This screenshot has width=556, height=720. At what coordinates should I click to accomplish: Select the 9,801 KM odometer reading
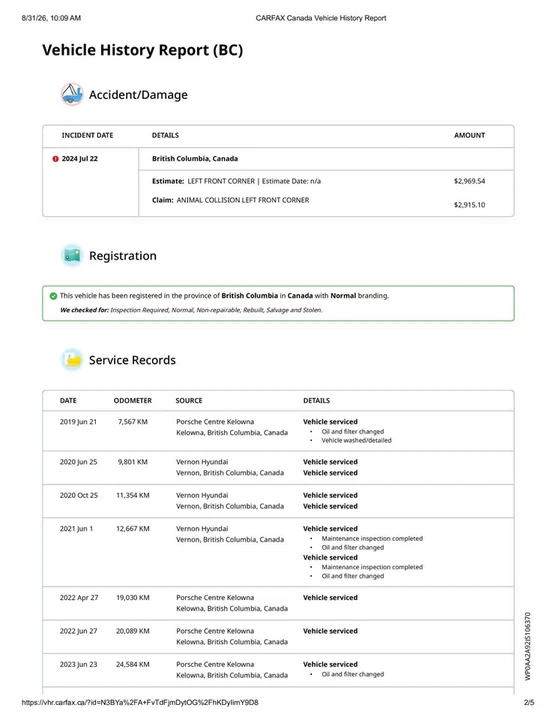[x=133, y=462]
